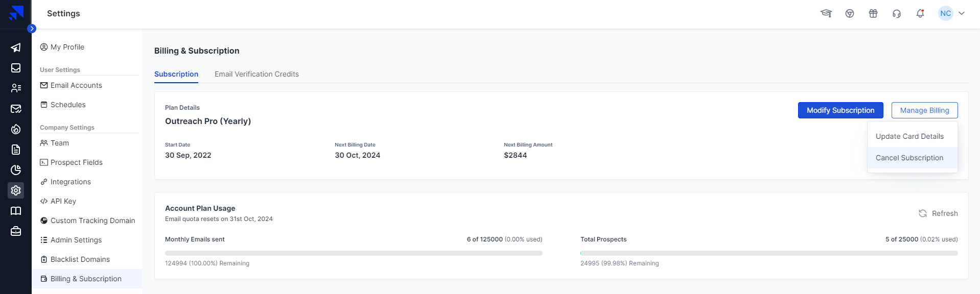Open the email verification envelope icon

coord(16,109)
